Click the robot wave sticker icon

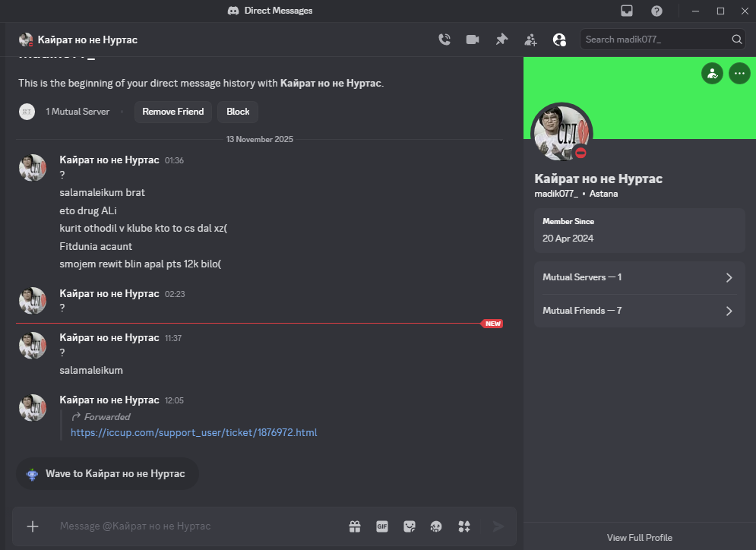point(33,474)
